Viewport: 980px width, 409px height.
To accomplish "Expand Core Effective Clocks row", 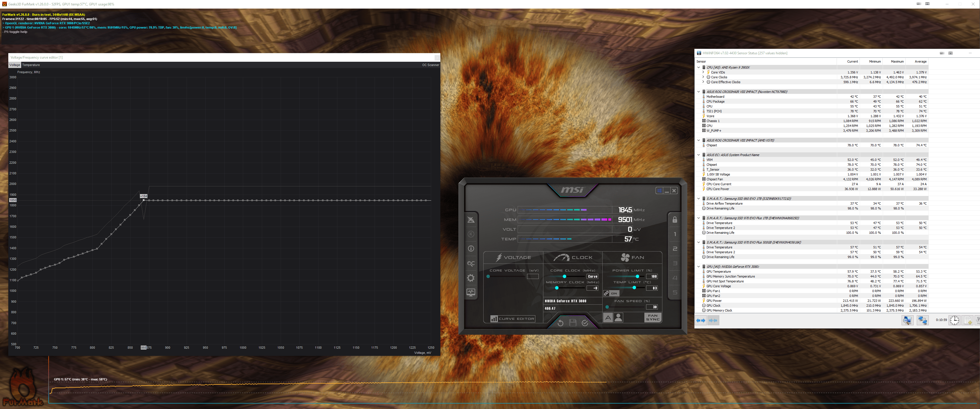I will (x=703, y=82).
